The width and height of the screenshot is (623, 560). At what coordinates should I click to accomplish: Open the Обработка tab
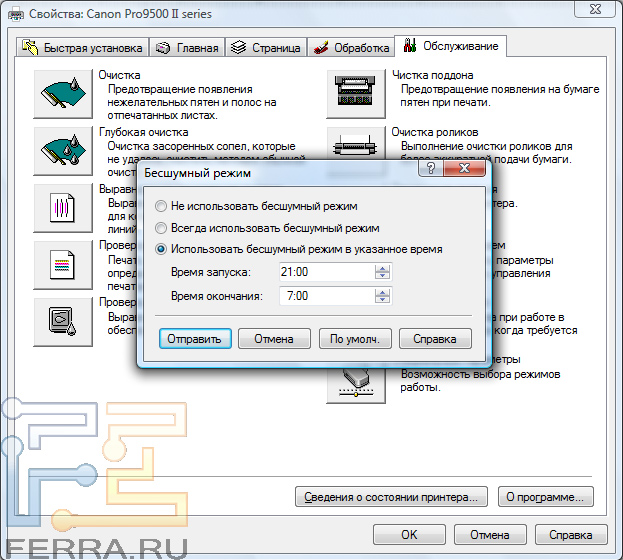[x=351, y=48]
